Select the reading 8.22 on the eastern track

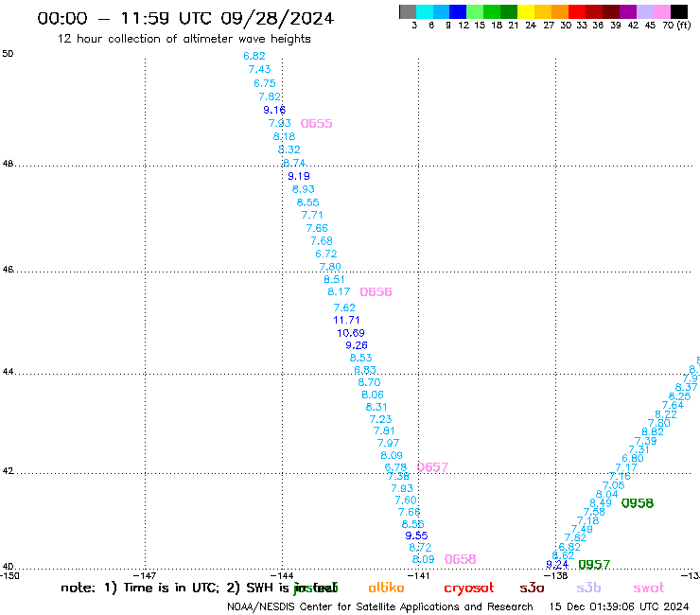(666, 414)
